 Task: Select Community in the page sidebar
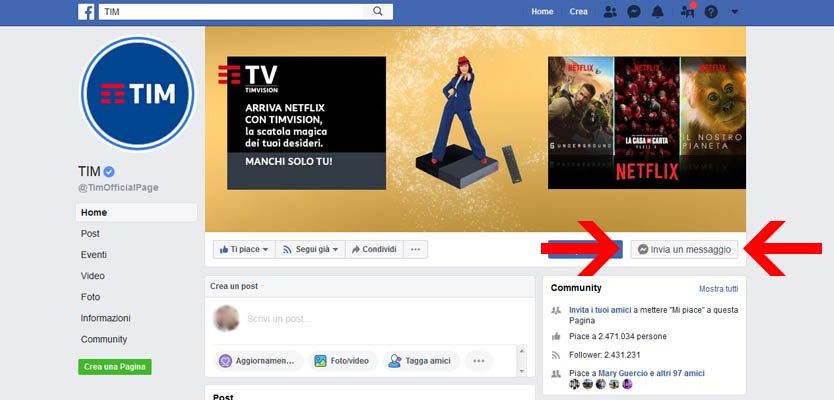(104, 339)
